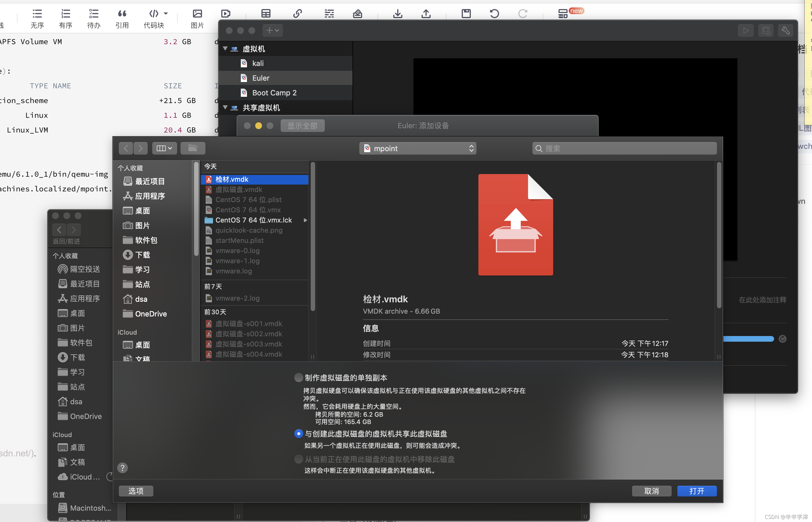Screen dimensions: 812x522
Task: Click the snapshot icon in VMware library toolbar
Action: click(766, 31)
